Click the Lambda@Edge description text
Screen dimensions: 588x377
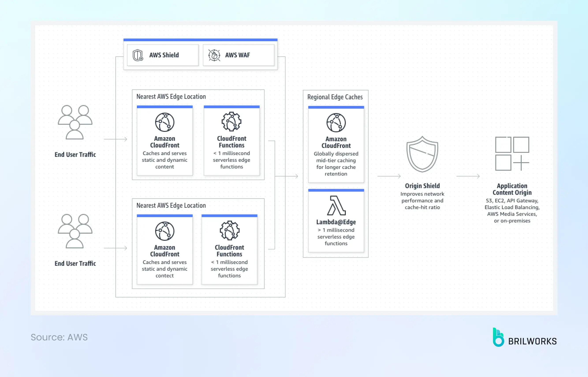[x=336, y=237]
